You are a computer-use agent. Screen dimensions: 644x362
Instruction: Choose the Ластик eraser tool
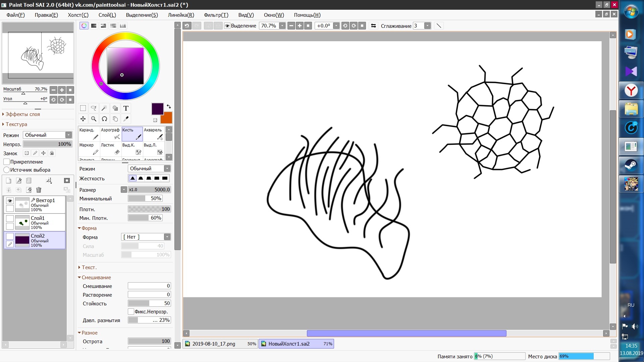tap(111, 149)
